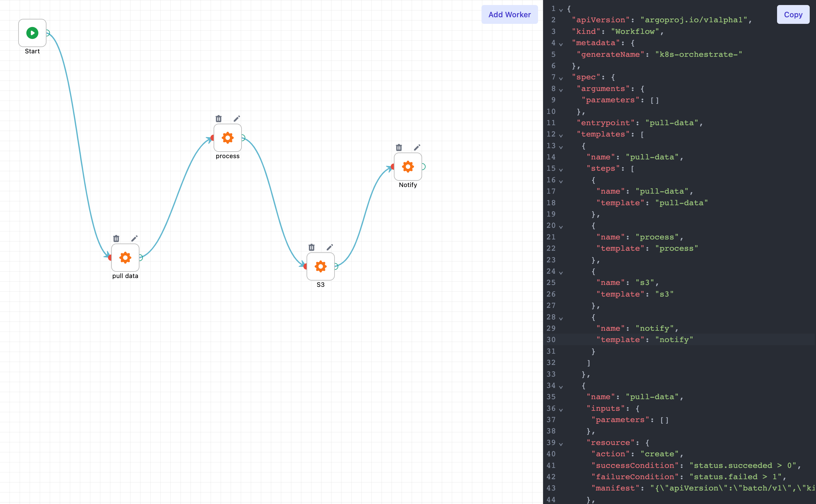This screenshot has width=816, height=504.
Task: Fold the templates array at line 12
Action: pyautogui.click(x=561, y=135)
